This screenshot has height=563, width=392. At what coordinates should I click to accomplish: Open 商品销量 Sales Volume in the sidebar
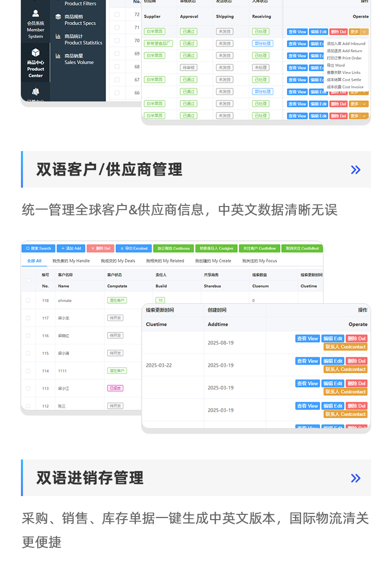79,59
